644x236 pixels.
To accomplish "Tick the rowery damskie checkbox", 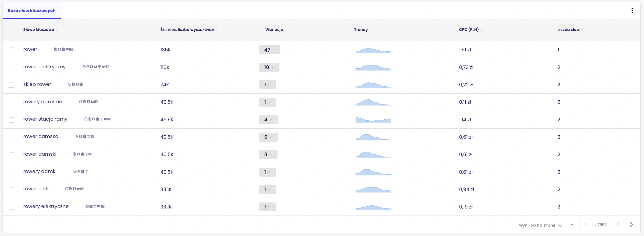I will (11, 102).
